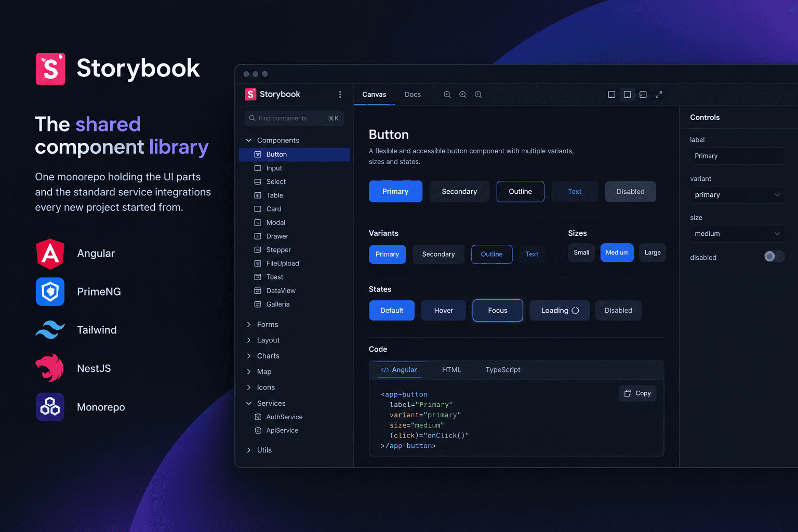Select the Small size option
The height and width of the screenshot is (532, 798).
coord(581,252)
